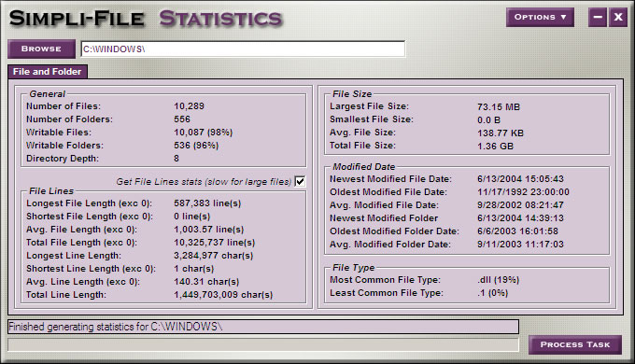Select the Newest Modified File Date value
This screenshot has width=635, height=364.
coord(520,179)
